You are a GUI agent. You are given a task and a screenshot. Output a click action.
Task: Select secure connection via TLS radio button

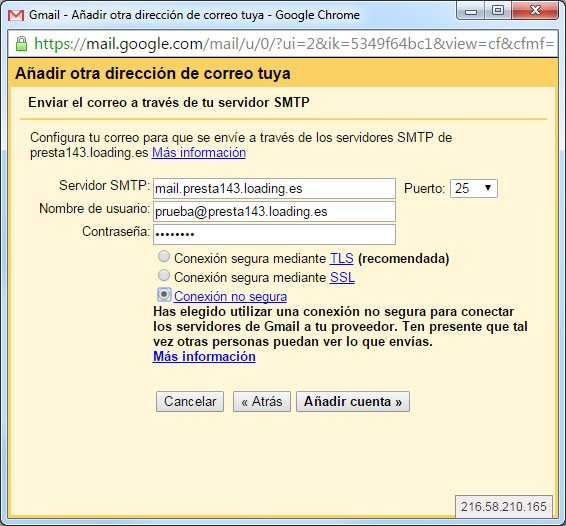[164, 257]
